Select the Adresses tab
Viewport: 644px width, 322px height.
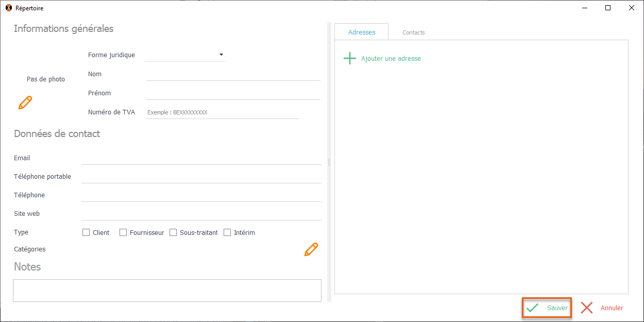362,32
